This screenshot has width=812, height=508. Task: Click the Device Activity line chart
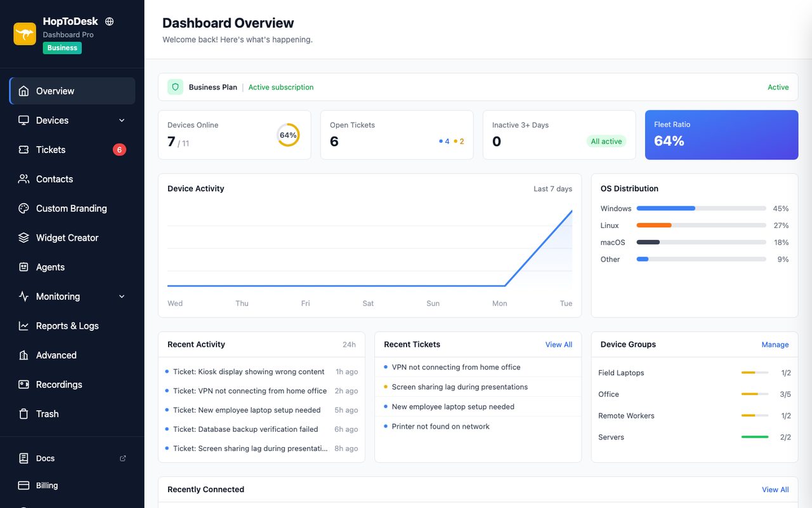click(x=370, y=248)
